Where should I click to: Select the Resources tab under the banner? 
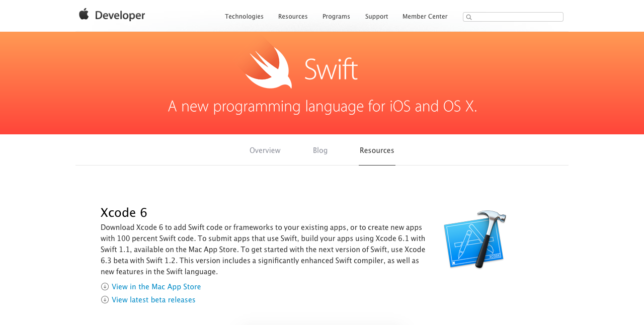377,150
